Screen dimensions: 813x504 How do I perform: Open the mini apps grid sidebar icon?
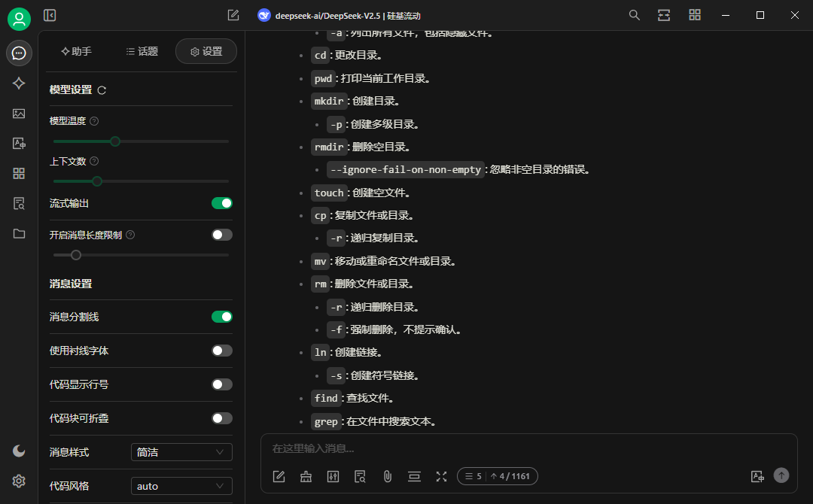(x=19, y=174)
